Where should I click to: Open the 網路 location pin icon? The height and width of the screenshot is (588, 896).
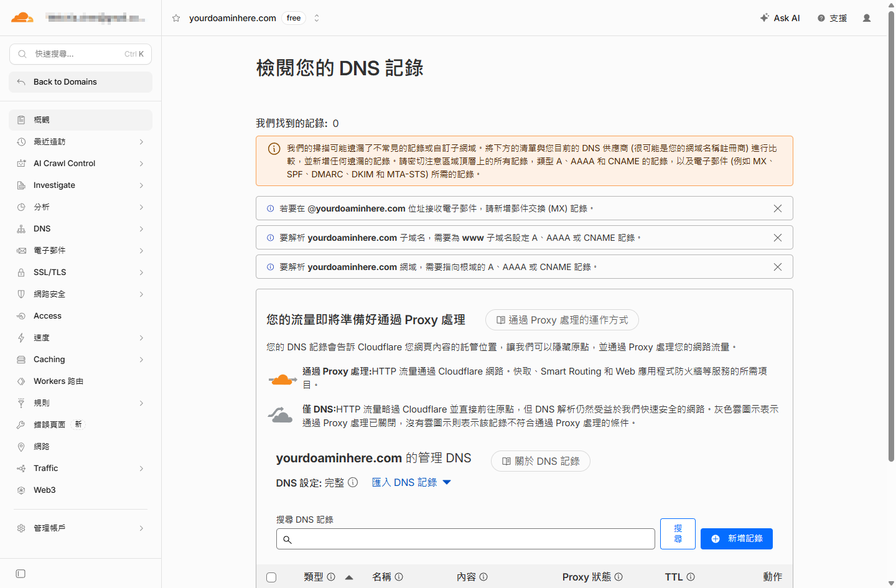click(x=21, y=447)
